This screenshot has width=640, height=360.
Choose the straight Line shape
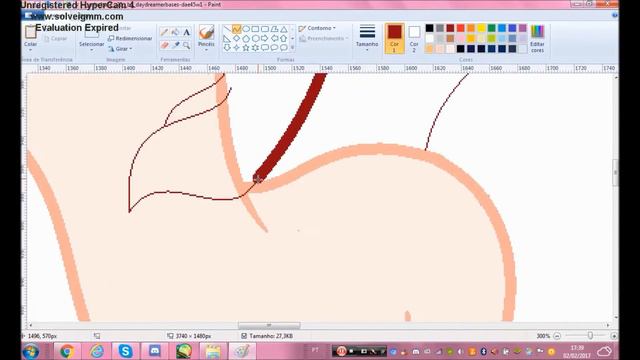coord(227,29)
